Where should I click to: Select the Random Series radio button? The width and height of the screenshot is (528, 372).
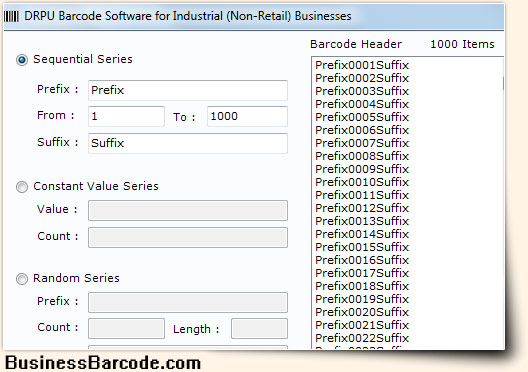(x=22, y=279)
